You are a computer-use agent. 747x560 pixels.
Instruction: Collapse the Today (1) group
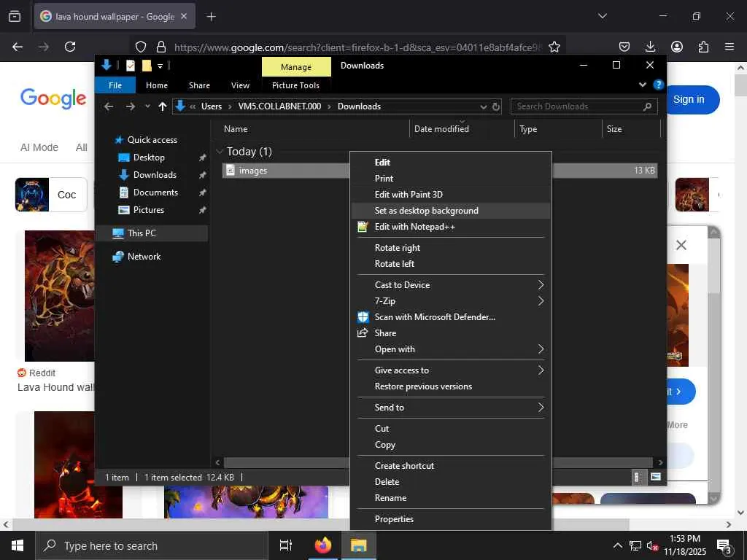220,152
